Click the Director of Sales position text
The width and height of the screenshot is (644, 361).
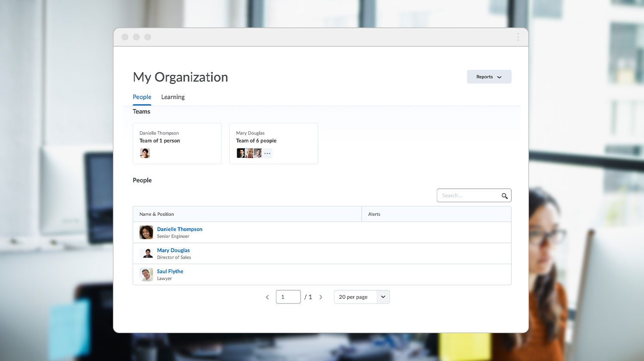click(174, 258)
